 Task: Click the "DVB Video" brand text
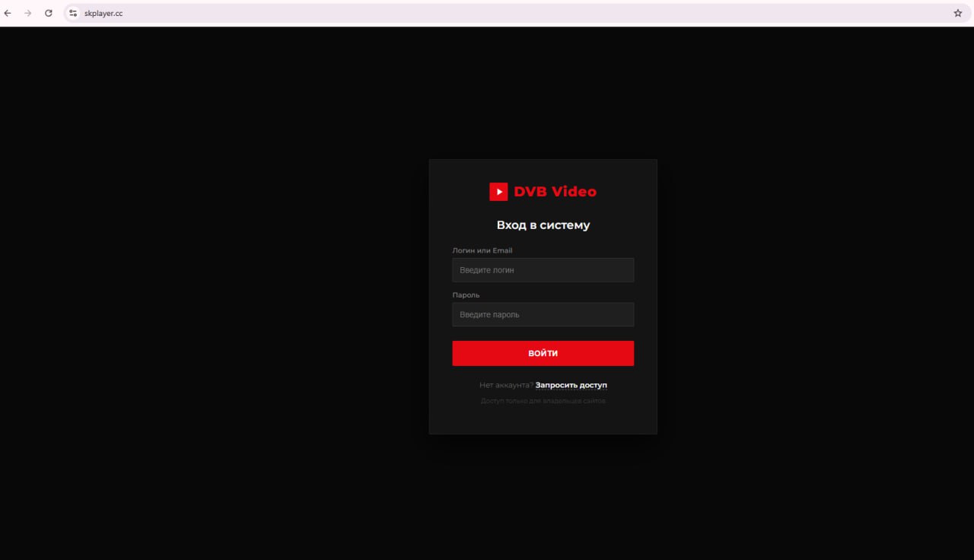coord(555,192)
